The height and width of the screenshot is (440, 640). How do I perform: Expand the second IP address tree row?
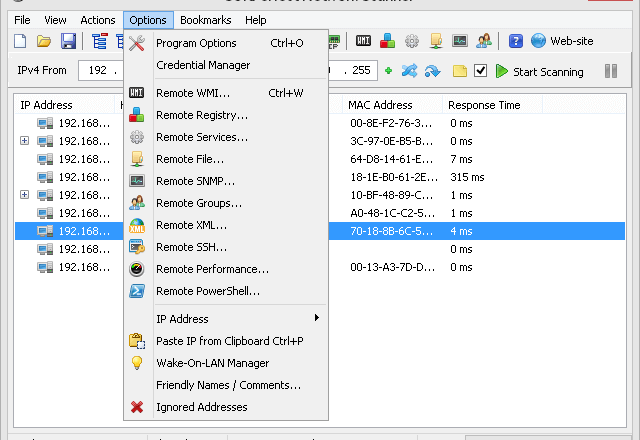click(25, 141)
